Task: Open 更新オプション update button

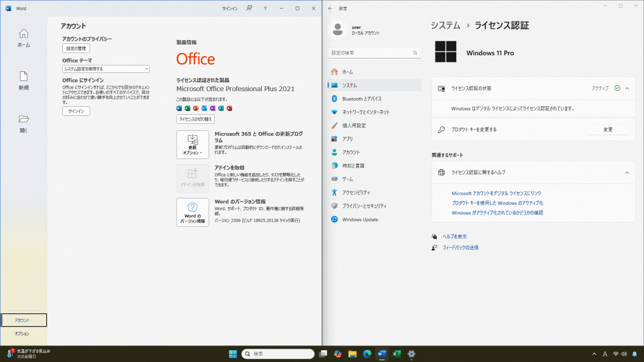Action: 192,144
